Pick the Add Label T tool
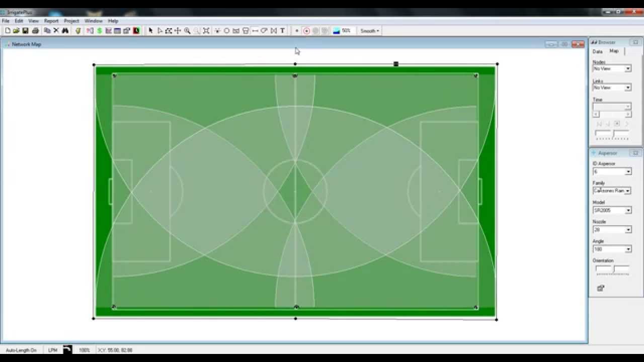The width and height of the screenshot is (644, 362). click(283, 31)
